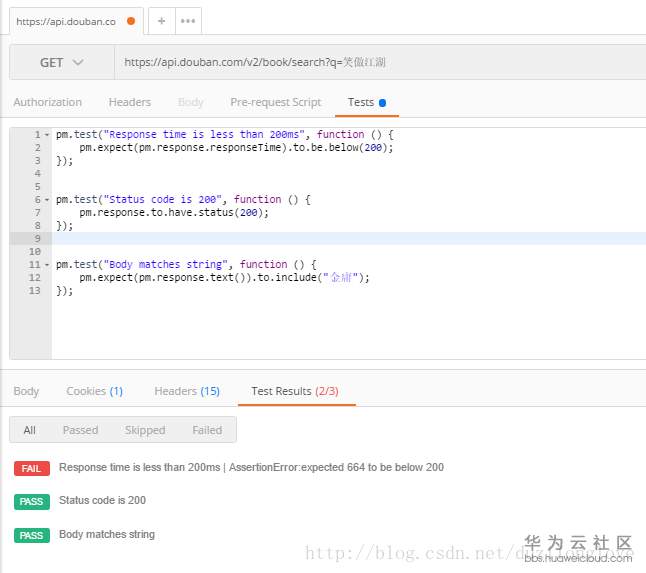This screenshot has width=646, height=573.
Task: Open the GET method dropdown
Action: coord(62,63)
